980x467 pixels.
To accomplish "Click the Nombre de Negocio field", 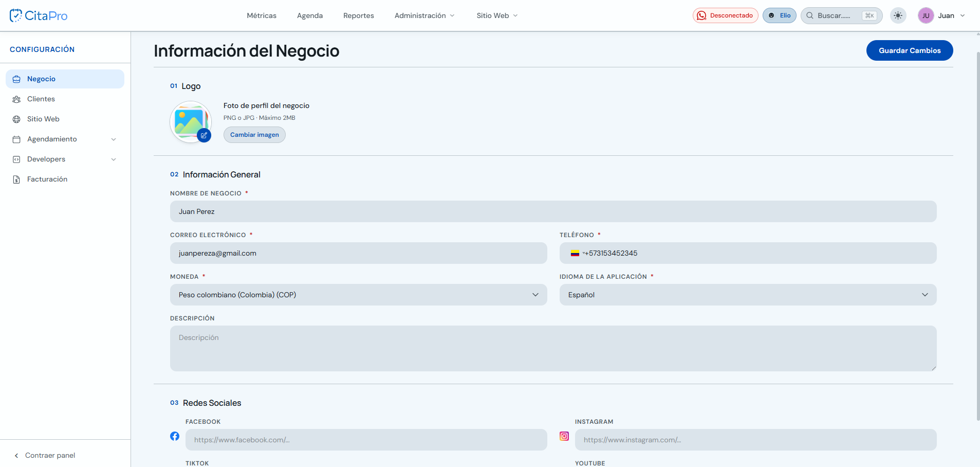I will point(553,211).
